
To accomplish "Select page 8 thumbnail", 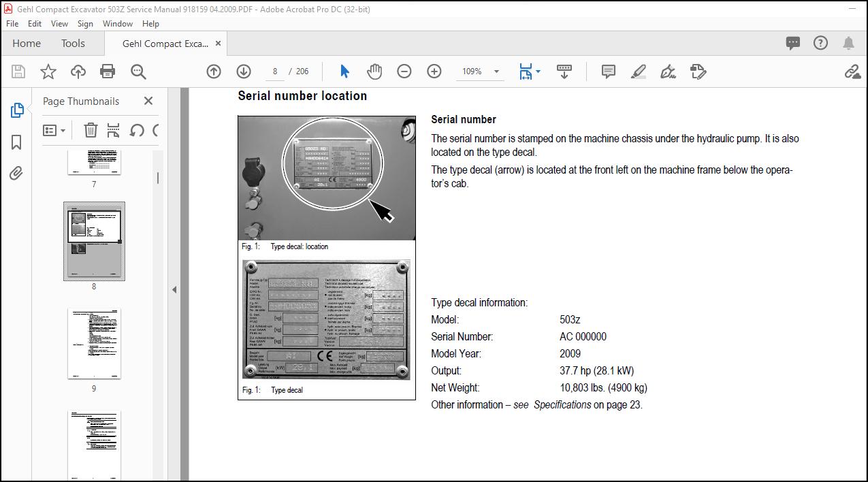I will pos(94,240).
